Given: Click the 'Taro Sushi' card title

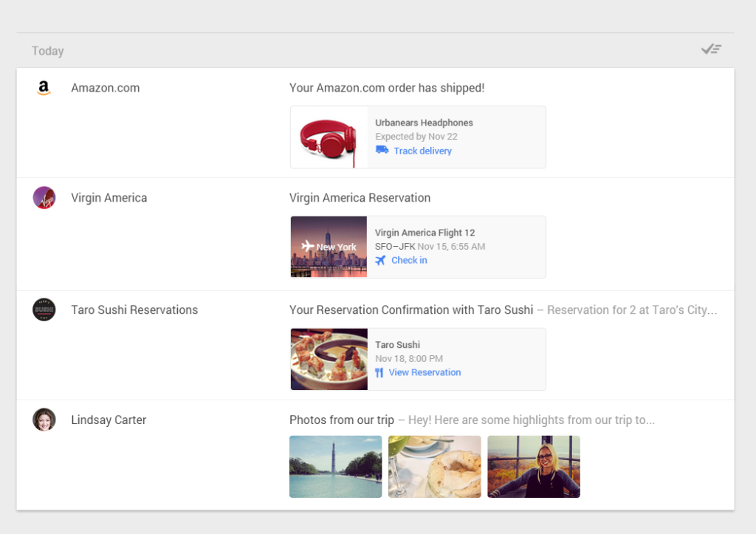Looking at the screenshot, I should tap(397, 345).
